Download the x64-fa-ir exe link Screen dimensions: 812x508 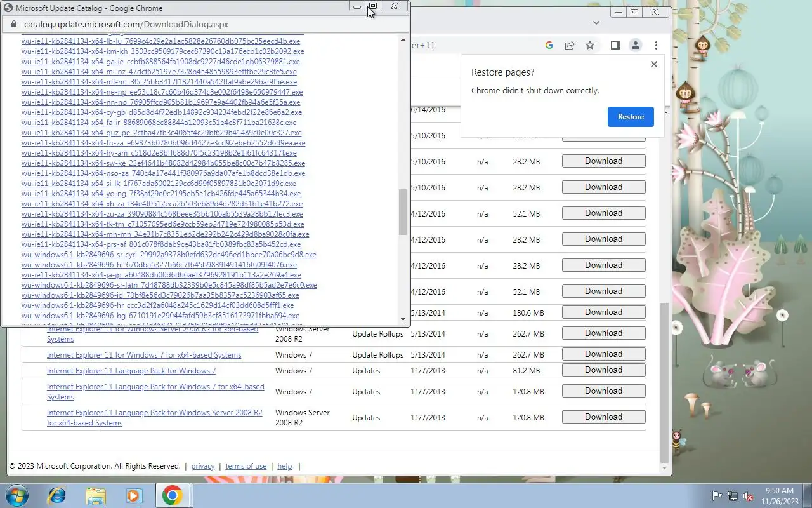tap(159, 123)
